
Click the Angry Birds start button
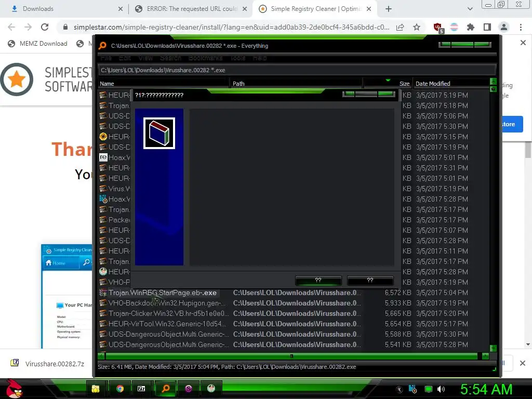coord(14,389)
